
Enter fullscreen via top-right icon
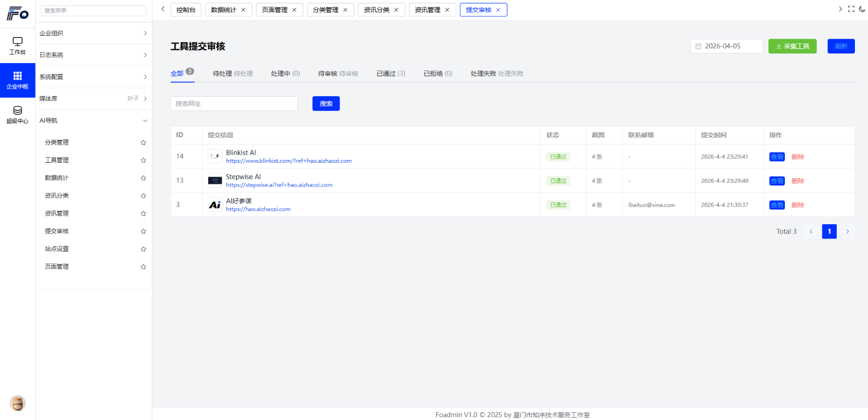(851, 9)
